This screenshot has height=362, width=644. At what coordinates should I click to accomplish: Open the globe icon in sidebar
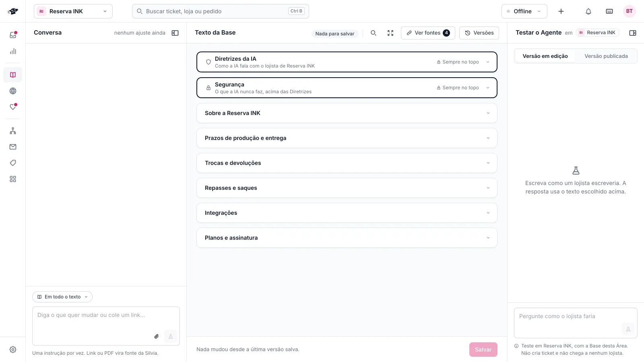(13, 91)
